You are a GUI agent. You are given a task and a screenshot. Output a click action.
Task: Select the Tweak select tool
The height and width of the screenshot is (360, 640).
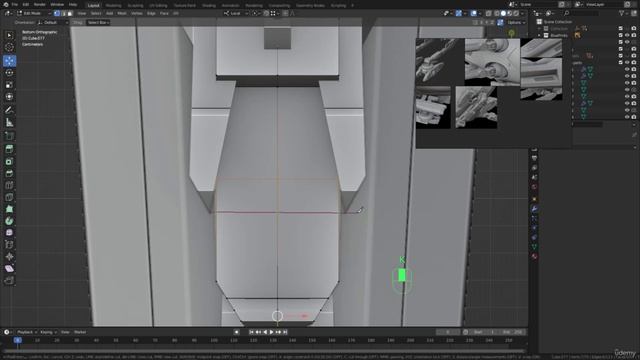tap(9, 36)
